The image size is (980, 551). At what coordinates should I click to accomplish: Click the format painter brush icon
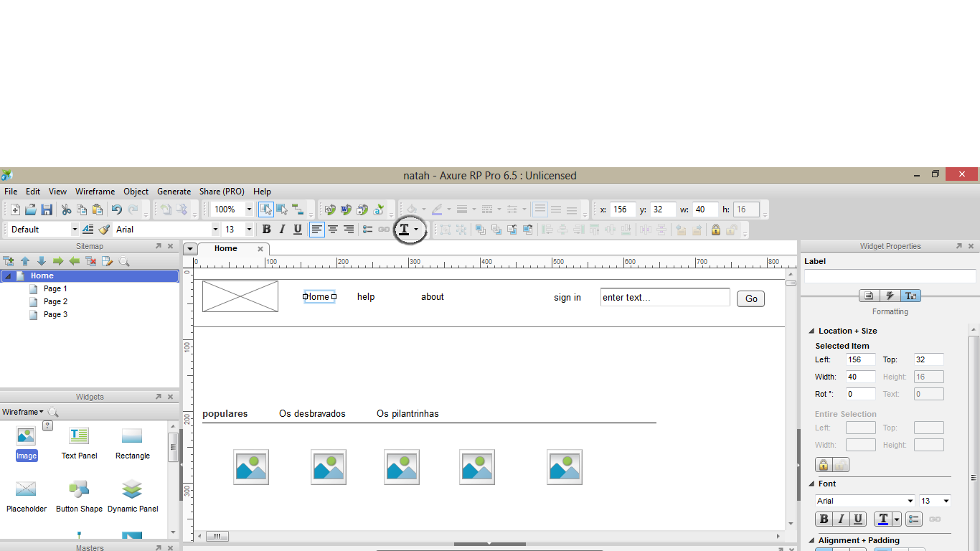click(104, 230)
